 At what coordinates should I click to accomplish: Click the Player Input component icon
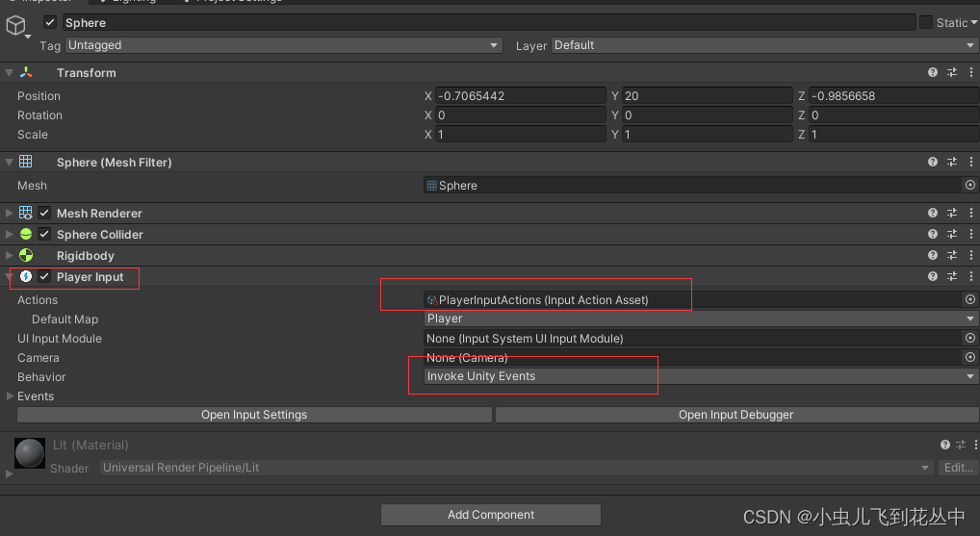pos(26,276)
